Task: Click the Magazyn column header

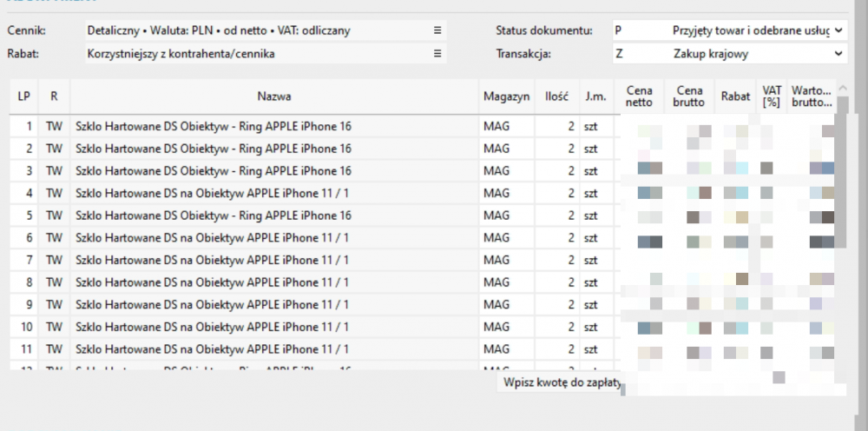Action: click(x=507, y=96)
